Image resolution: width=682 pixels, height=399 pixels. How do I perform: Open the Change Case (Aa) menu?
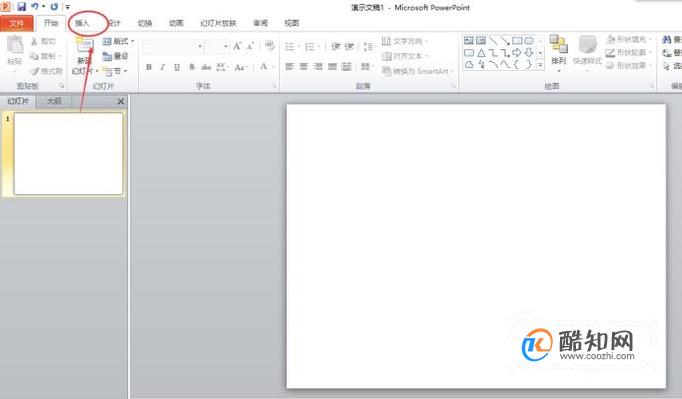pyautogui.click(x=241, y=67)
